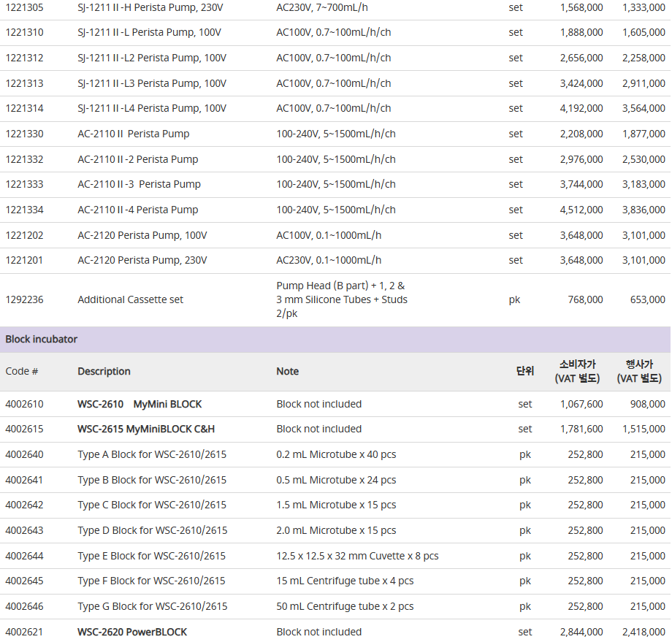This screenshot has height=642, width=672.
Task: Select SJ-1211 II-L Perista Pump, 100V row
Action: coord(335,33)
